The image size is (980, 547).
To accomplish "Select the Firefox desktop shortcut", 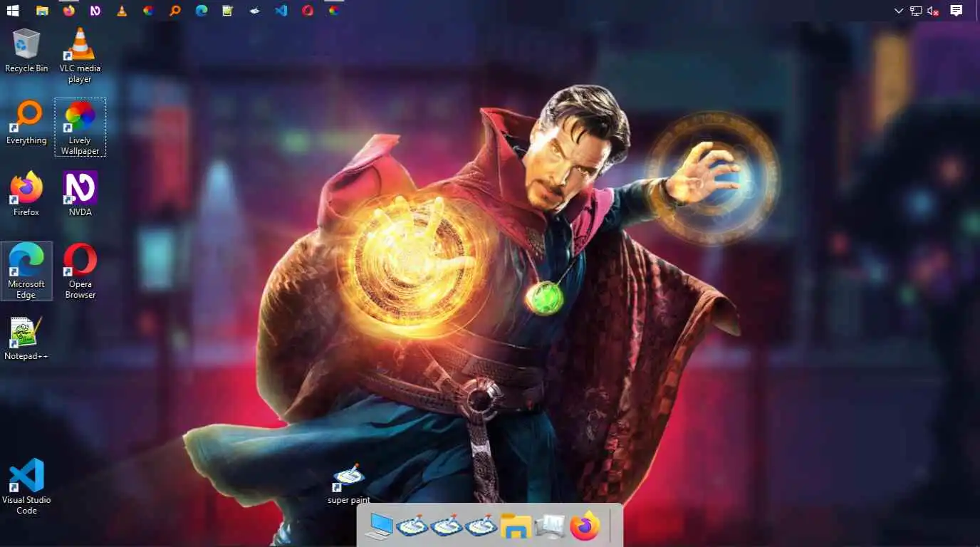I will click(x=26, y=194).
